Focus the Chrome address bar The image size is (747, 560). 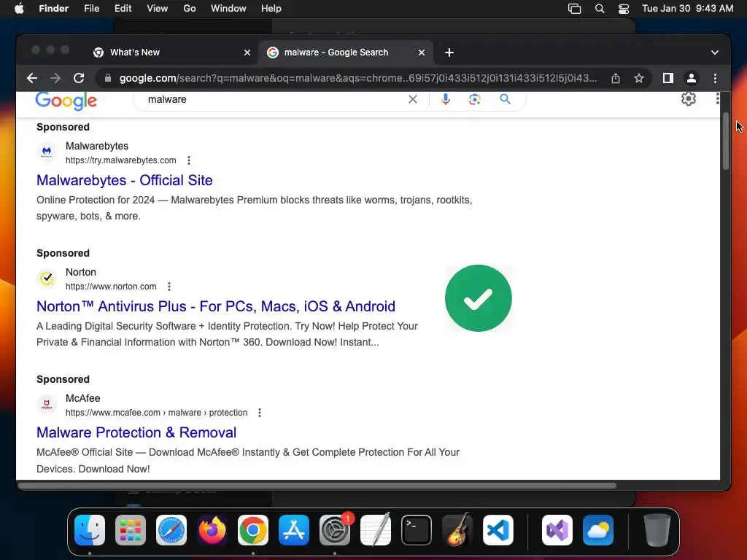tap(357, 78)
